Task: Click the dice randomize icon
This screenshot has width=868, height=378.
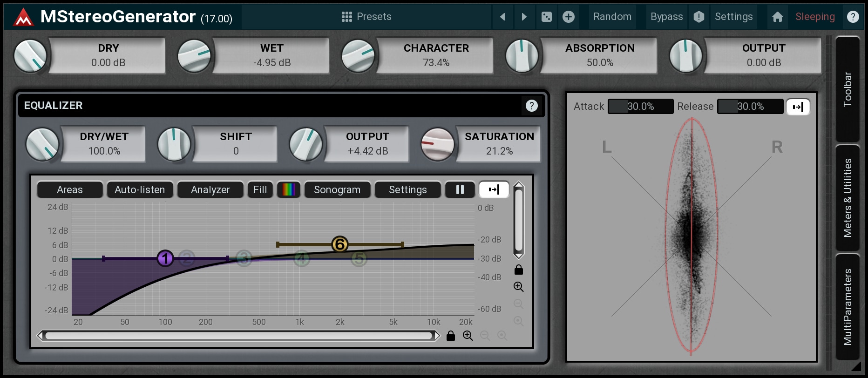Action: coord(547,17)
